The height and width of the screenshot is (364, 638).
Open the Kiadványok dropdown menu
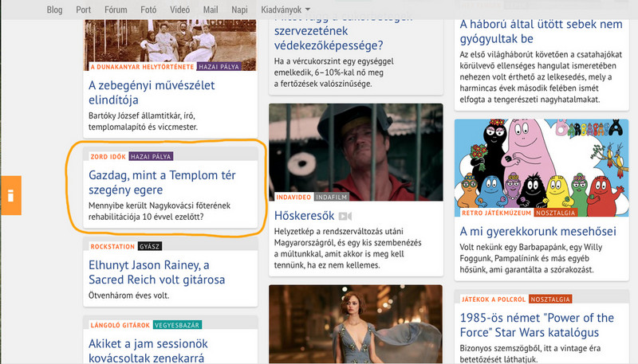click(x=286, y=10)
